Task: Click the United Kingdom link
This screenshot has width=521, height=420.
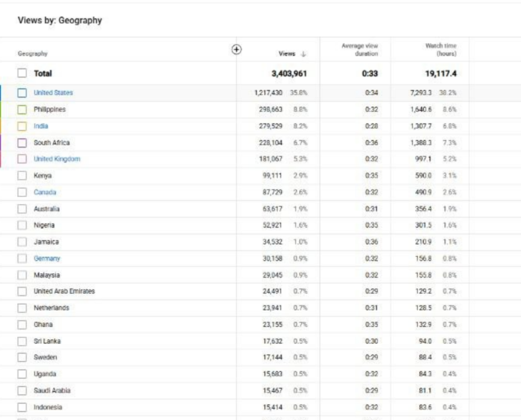Action: pos(57,159)
